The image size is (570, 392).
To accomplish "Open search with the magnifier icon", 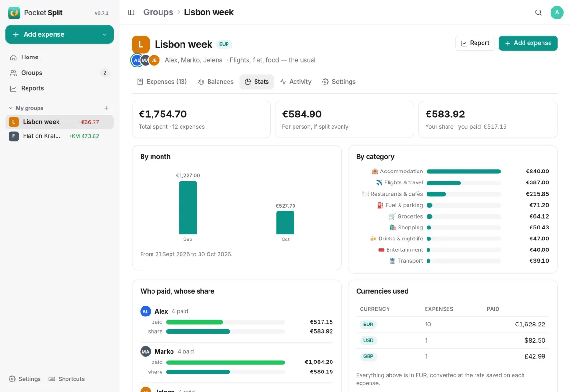I will click(x=538, y=12).
